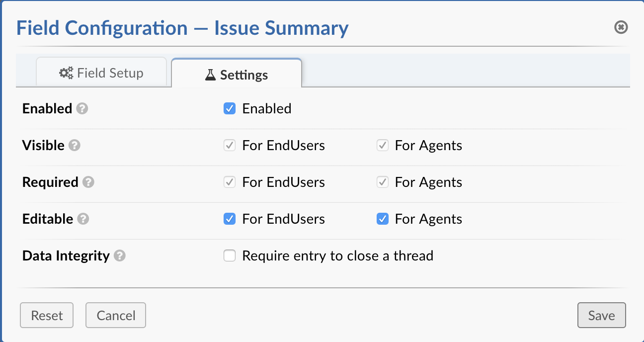Select the Settings tab
The image size is (644, 342).
pos(237,75)
